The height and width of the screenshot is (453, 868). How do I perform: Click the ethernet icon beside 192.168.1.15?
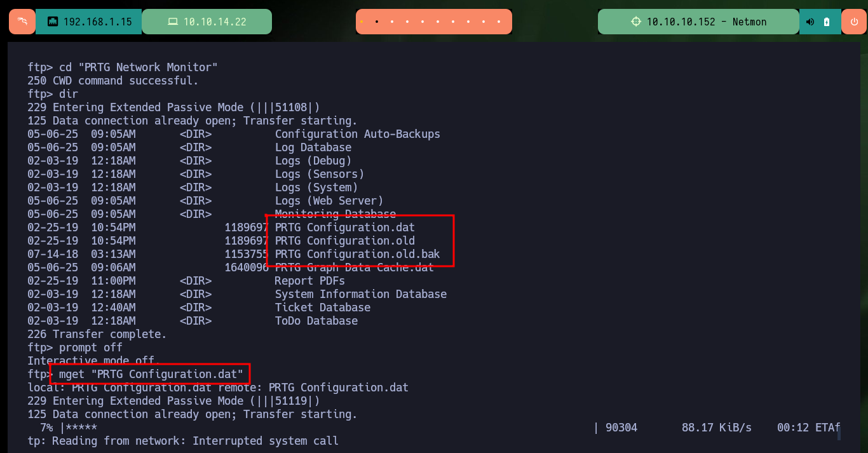(x=53, y=22)
